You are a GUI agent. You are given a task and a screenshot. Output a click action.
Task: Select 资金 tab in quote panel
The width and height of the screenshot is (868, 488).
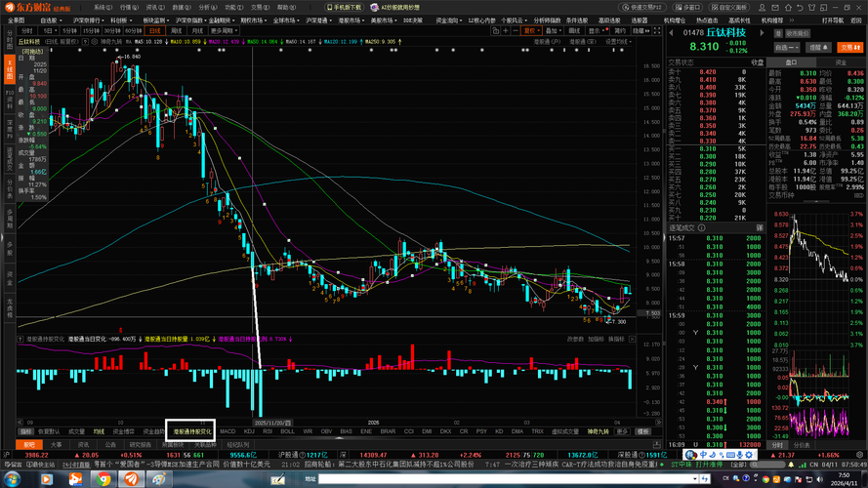coord(841,62)
